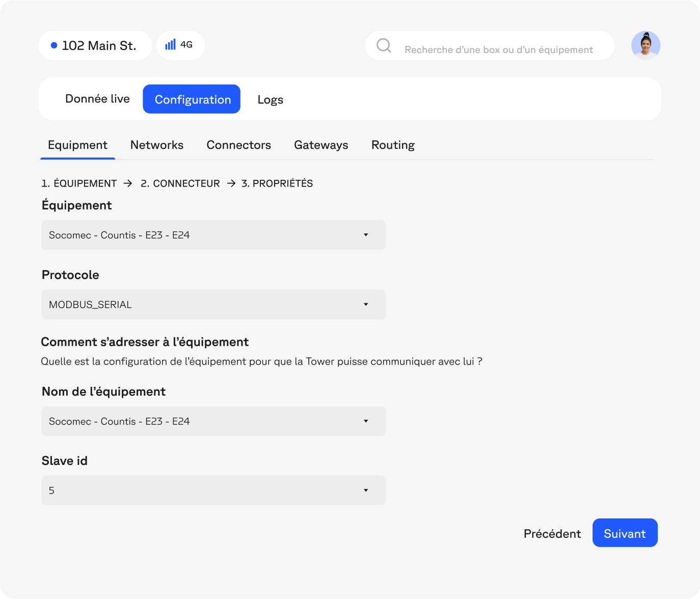Open the Protocole MODBUS_SERIAL dropdown
Screen dimensions: 700x599
213,304
